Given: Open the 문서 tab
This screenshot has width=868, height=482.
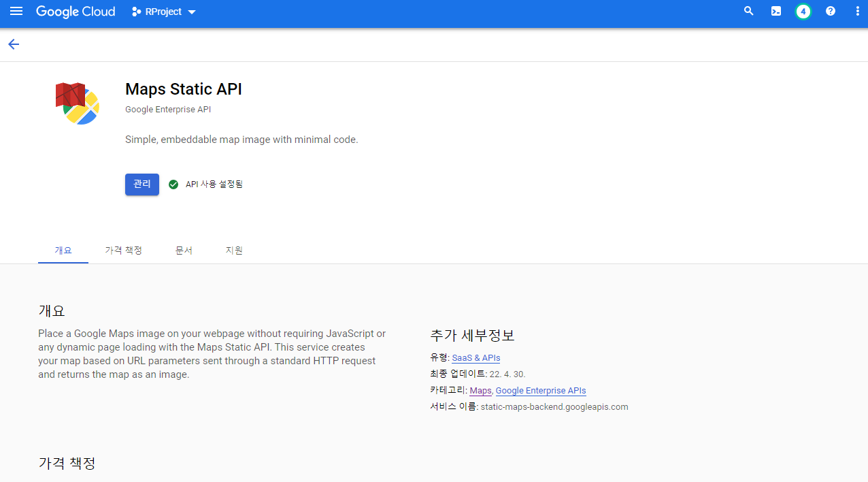Looking at the screenshot, I should point(184,251).
